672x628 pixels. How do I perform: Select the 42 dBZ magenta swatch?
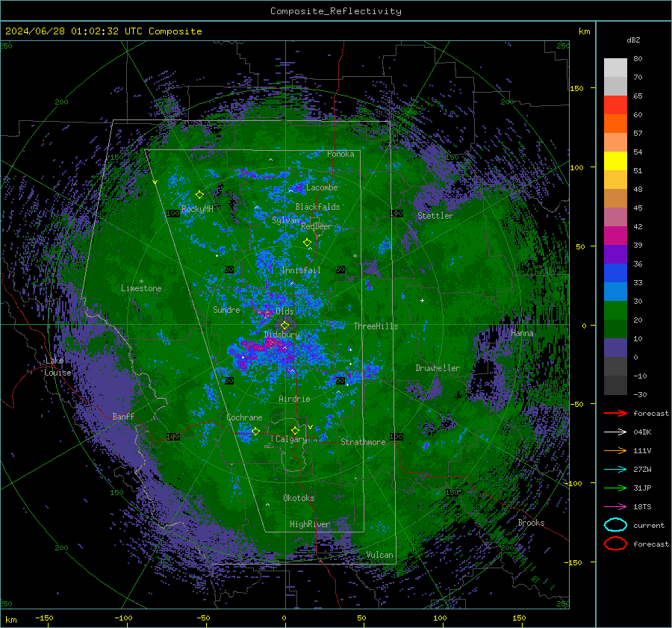tap(615, 236)
